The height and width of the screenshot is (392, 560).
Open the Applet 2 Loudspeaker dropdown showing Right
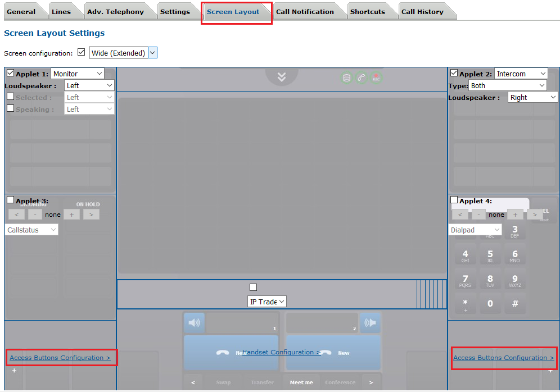tap(532, 97)
